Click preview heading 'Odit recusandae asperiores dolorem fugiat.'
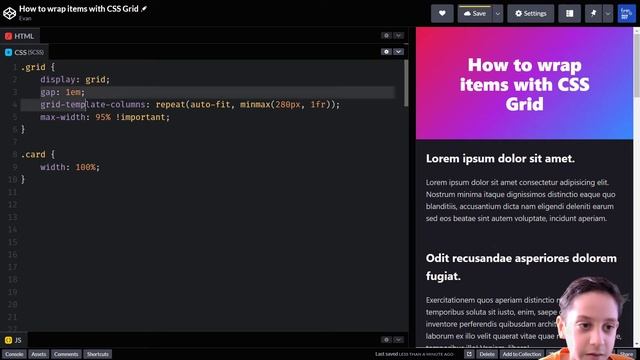The image size is (640, 360). point(521,267)
